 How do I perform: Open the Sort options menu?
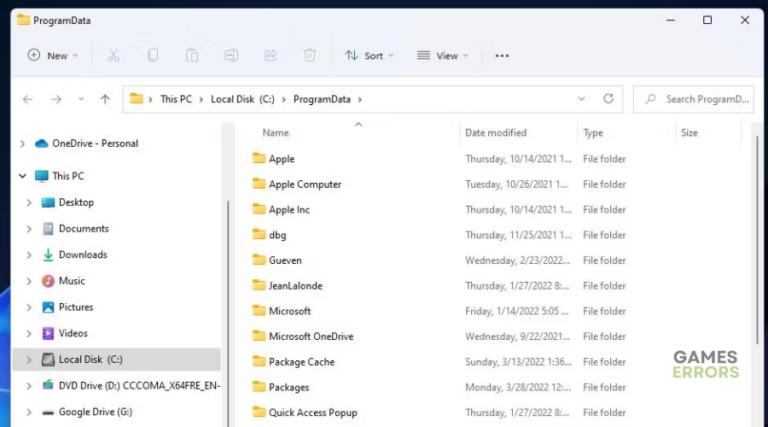point(369,56)
